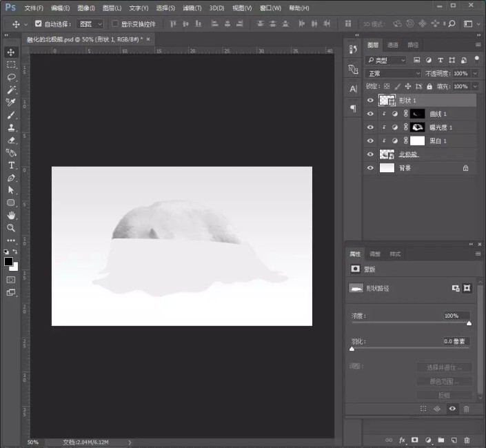This screenshot has height=448, width=486.
Task: Click the foreground color swatch
Action: coord(9,261)
